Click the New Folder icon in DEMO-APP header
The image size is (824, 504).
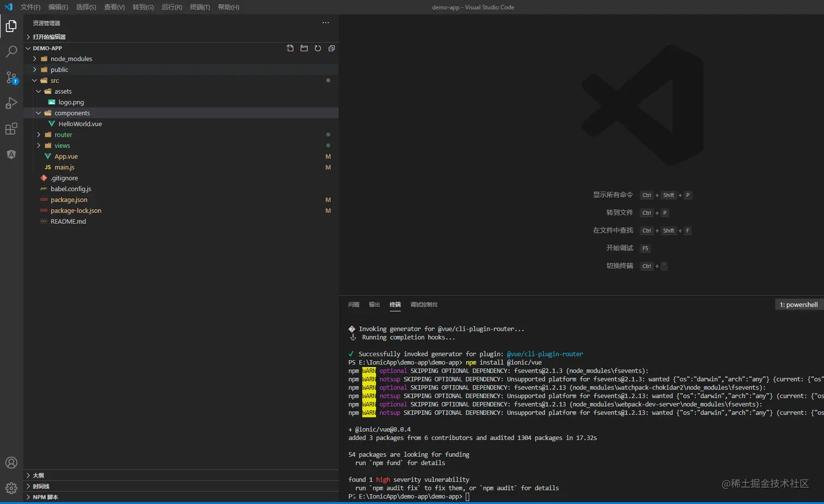tap(304, 48)
